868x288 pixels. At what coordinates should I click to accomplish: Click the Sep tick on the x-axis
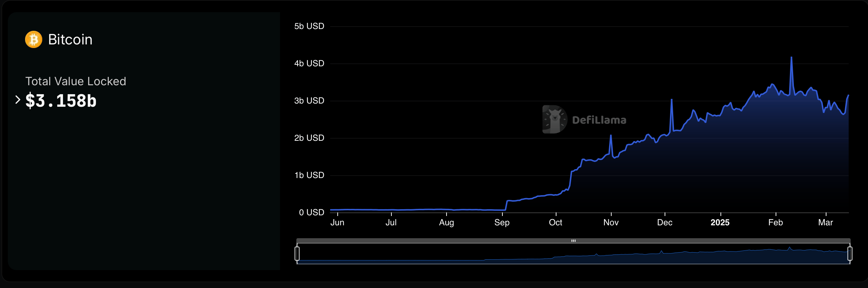tap(502, 222)
